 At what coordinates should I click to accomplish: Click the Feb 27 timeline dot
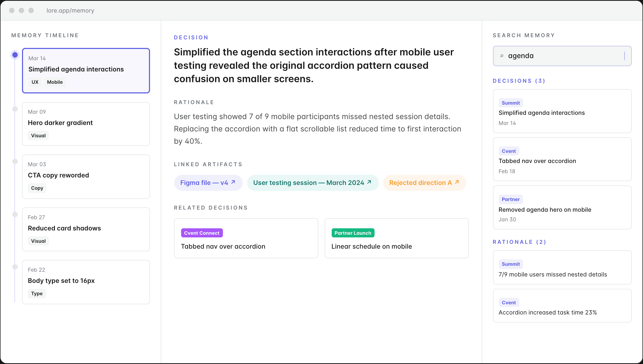point(15,214)
